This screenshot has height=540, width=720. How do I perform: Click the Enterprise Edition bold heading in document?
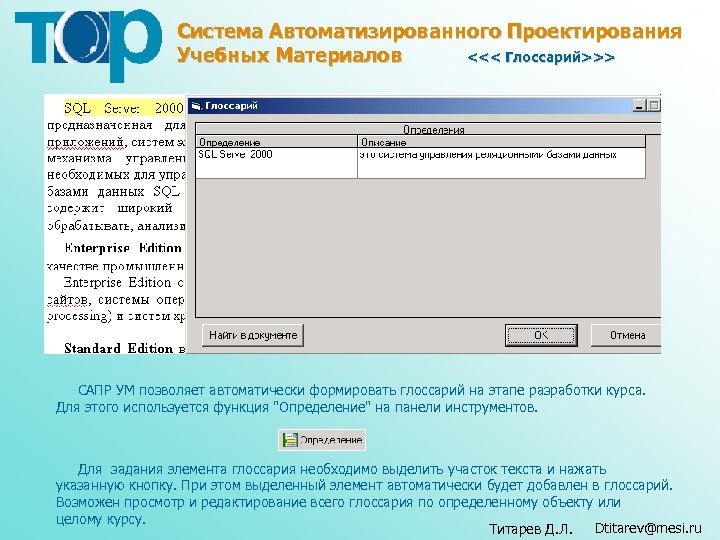[123, 248]
